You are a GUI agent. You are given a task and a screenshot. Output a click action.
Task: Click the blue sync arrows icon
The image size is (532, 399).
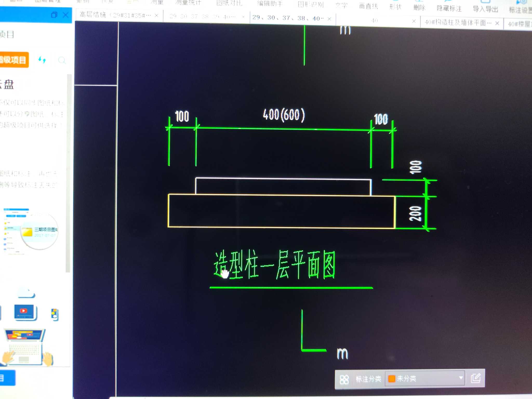42,60
